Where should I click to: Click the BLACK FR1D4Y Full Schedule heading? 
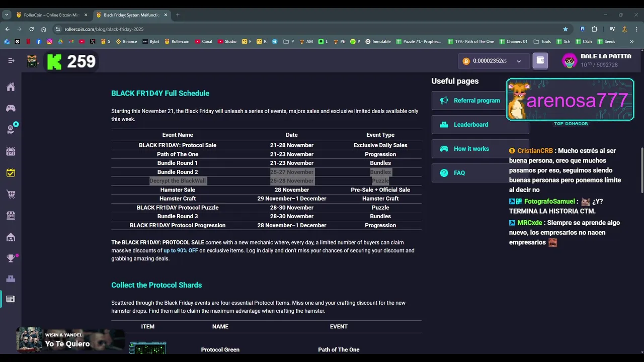tap(160, 94)
